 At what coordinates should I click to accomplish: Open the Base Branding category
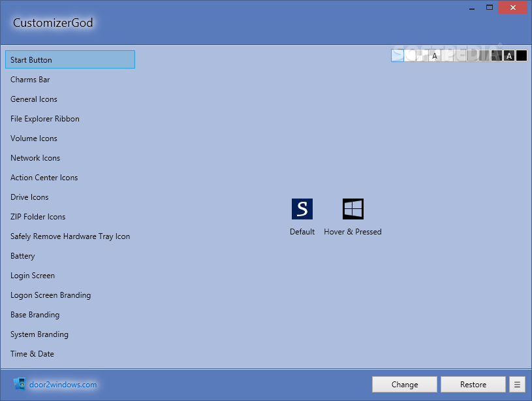click(70, 315)
